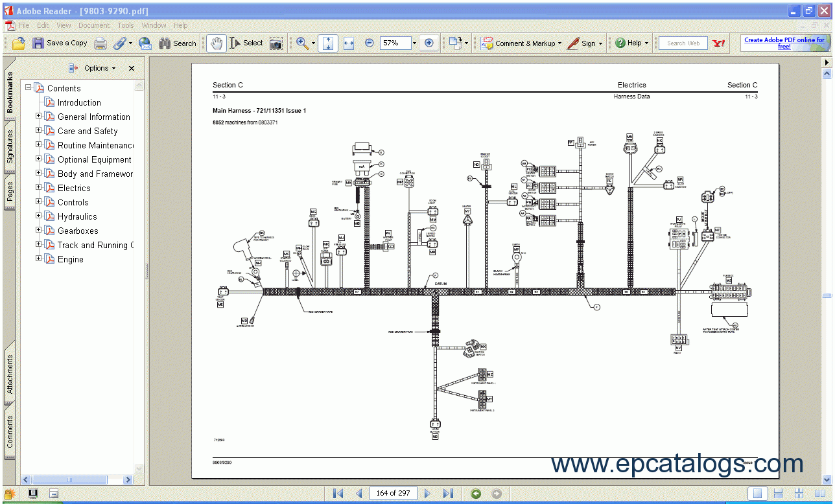This screenshot has width=835, height=504.
Task: Open the Help dropdown arrow
Action: point(647,44)
